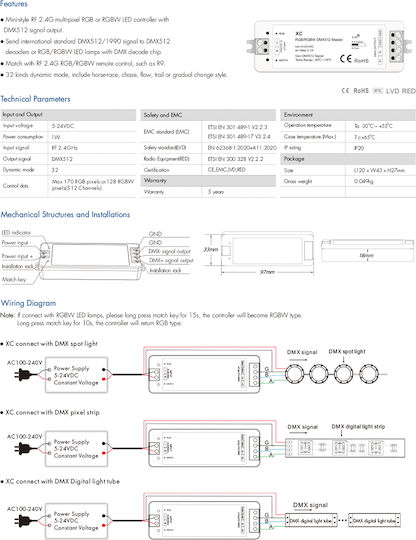Select the Environment table header
Screen dimensions: 416x540
tap(348, 115)
